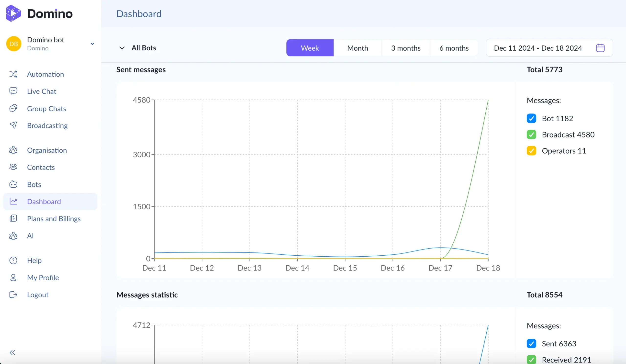626x364 pixels.
Task: Select the Automation shuffle icon
Action: pos(13,74)
